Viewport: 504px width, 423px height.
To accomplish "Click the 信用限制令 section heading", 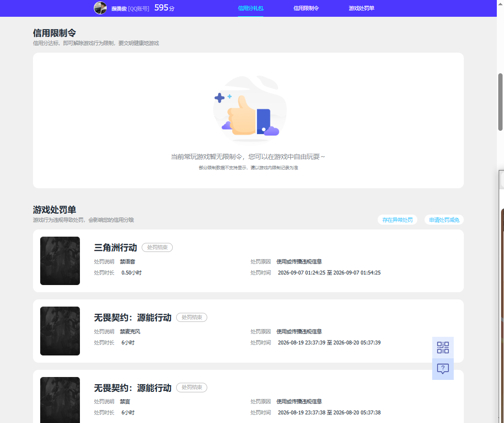I will [x=54, y=33].
